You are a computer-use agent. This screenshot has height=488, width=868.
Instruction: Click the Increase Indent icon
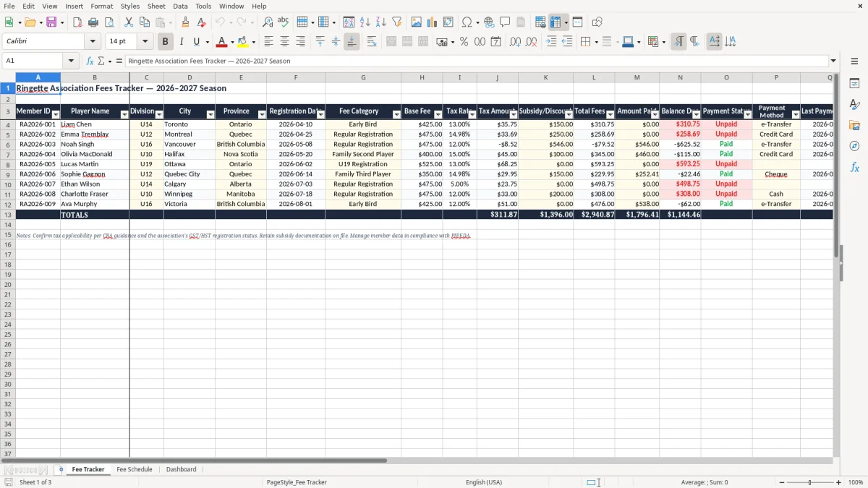pyautogui.click(x=551, y=42)
